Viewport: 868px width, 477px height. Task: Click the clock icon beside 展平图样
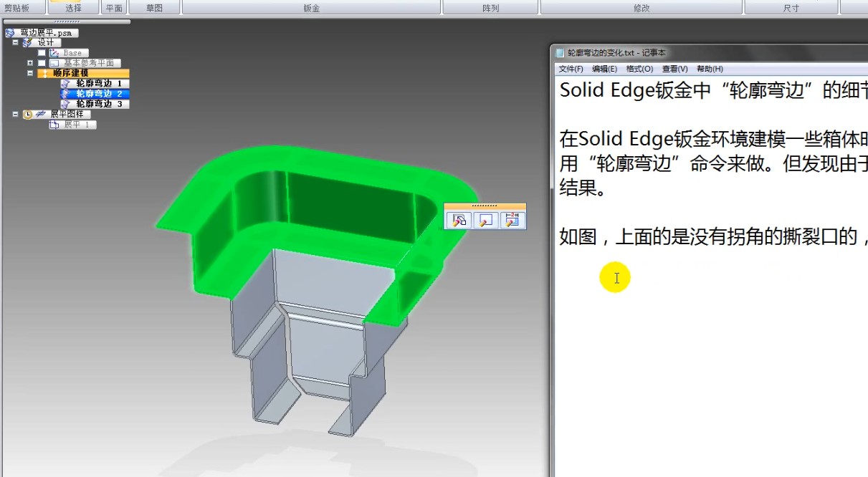click(28, 115)
